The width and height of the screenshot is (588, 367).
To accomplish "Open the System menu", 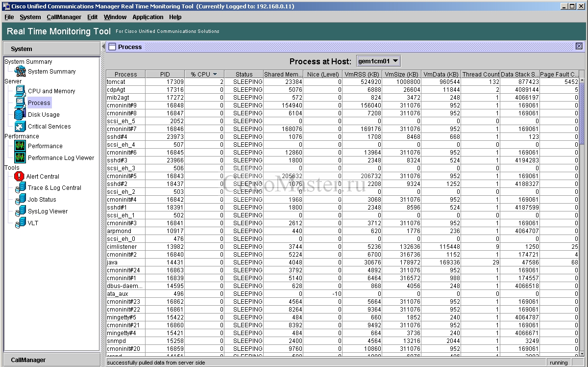I will tap(30, 17).
